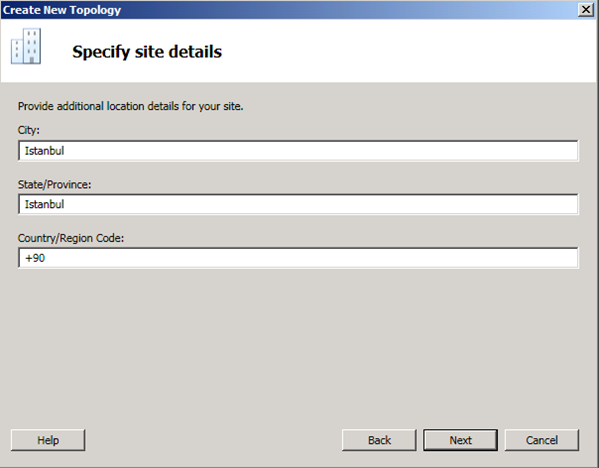
Task: Select the Country/Region Code field
Action: point(298,258)
